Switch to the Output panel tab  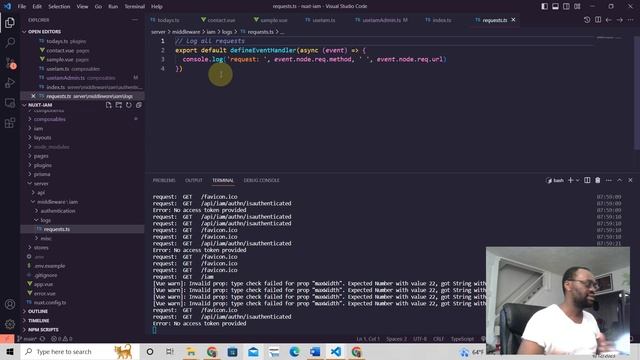point(193,180)
